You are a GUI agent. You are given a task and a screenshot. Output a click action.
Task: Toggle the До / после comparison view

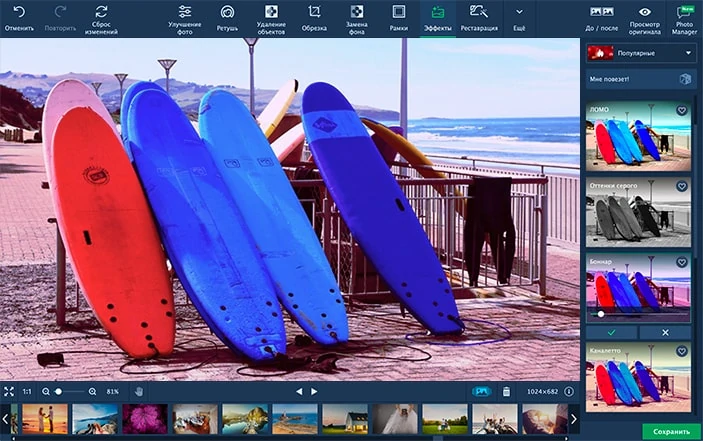pos(602,12)
